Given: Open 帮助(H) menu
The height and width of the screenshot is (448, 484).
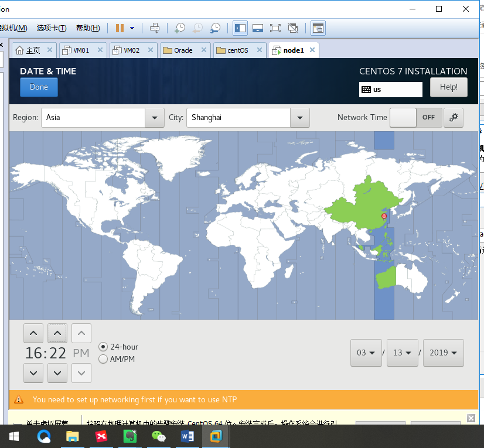Looking at the screenshot, I should pos(88,28).
